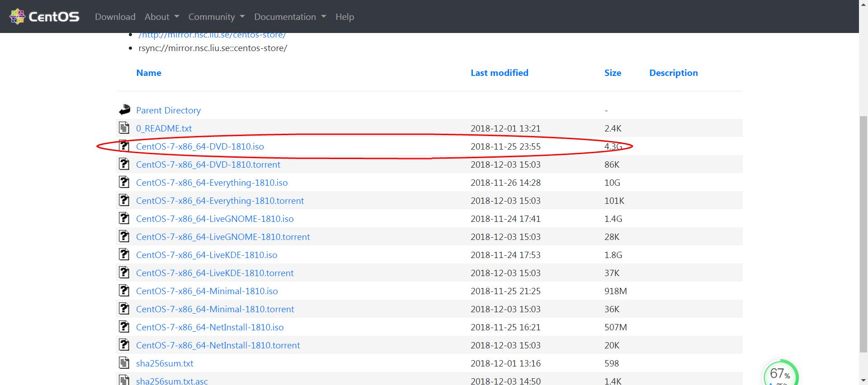The image size is (868, 385).
Task: Go to the Download page
Action: coord(115,17)
